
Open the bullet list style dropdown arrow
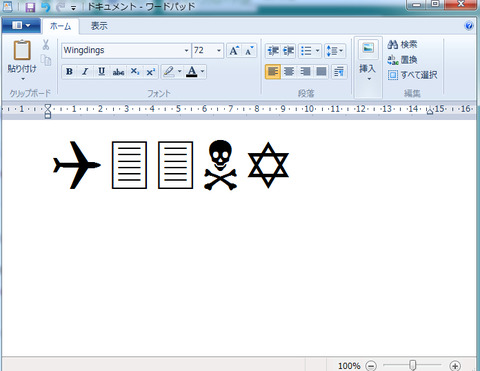click(x=317, y=51)
